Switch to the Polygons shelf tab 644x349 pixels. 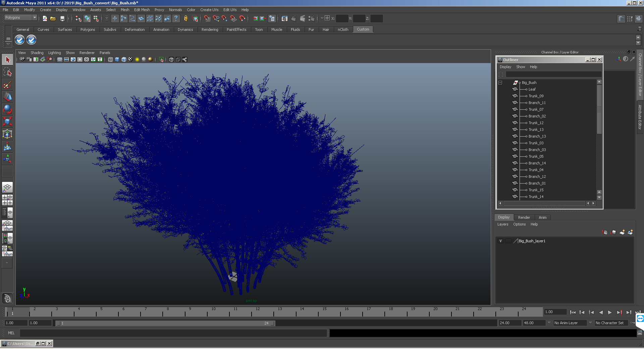pos(88,30)
